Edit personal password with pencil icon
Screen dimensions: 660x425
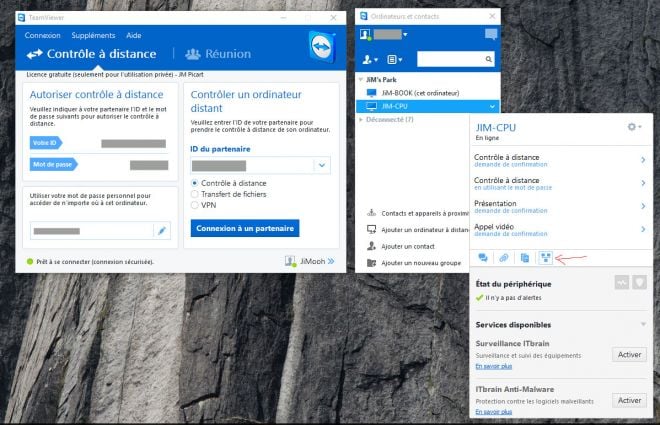pos(162,231)
